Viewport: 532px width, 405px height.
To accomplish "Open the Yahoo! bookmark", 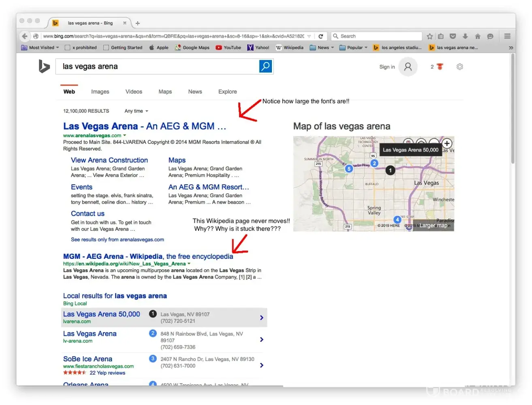I will tap(259, 47).
